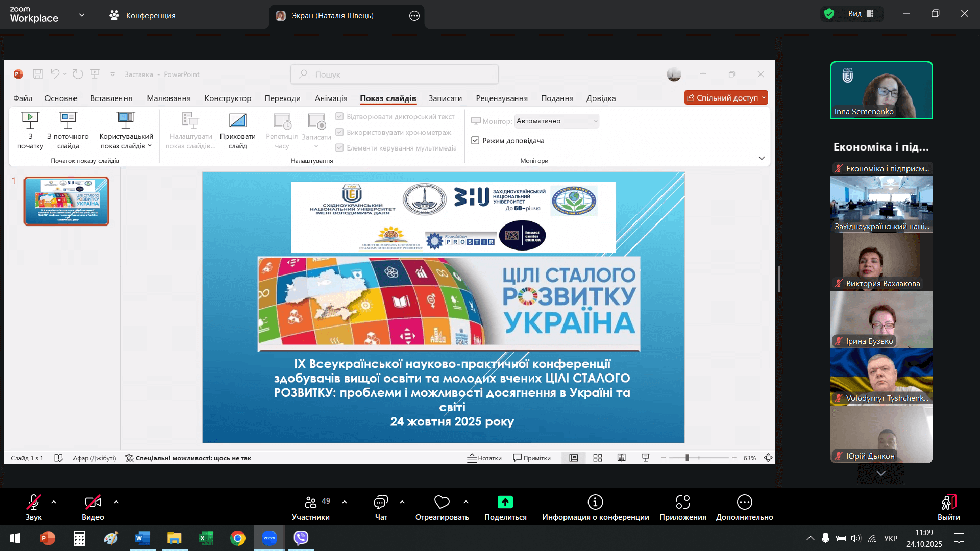980x551 pixels.
Task: Collapse the ribbon with the chevron
Action: point(762,158)
